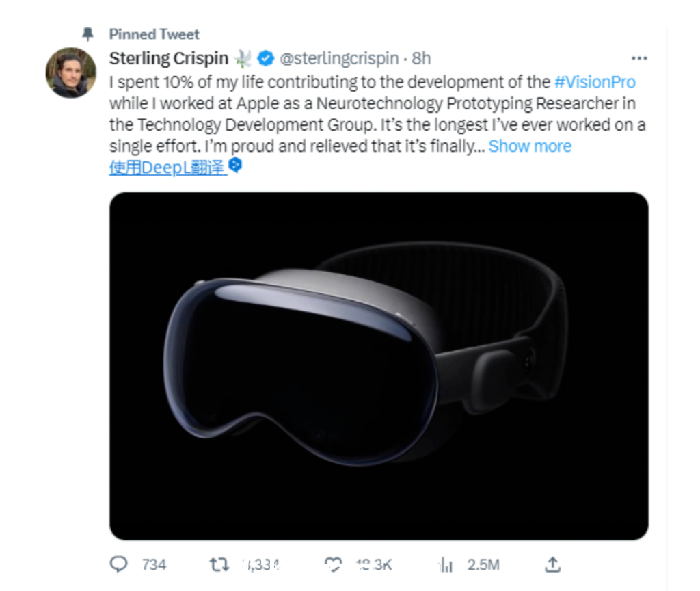Retweet using the retweet arrows icon
The height and width of the screenshot is (591, 700).
219,564
